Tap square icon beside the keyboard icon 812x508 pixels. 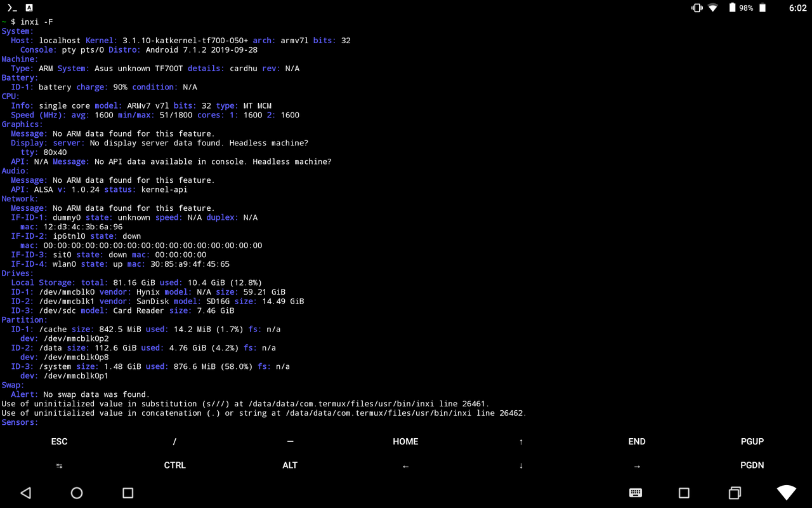(684, 493)
